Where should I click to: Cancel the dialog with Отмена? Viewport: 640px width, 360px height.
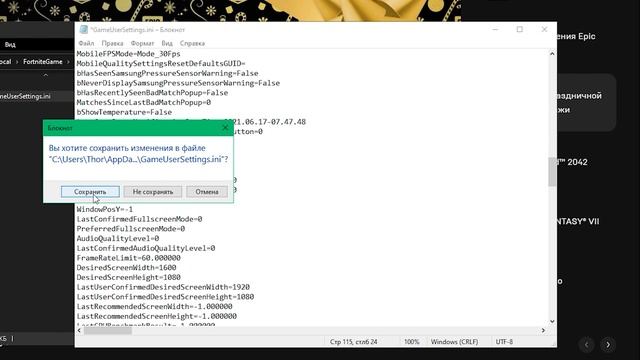[x=207, y=191]
